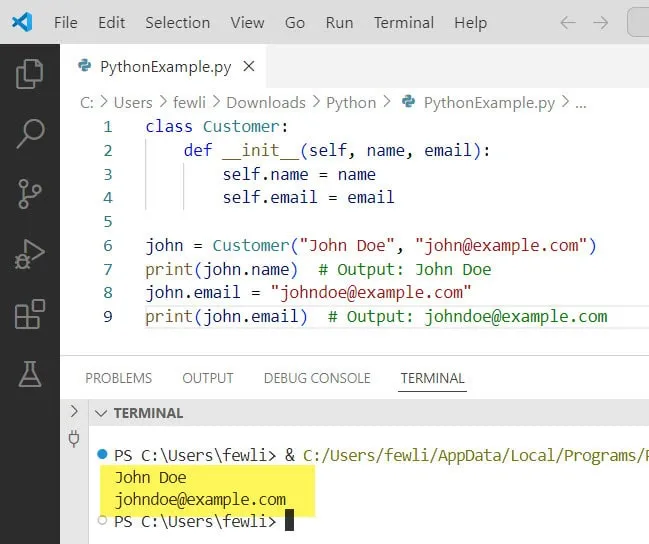
Task: Click the VS Code logo icon
Action: tap(22, 22)
